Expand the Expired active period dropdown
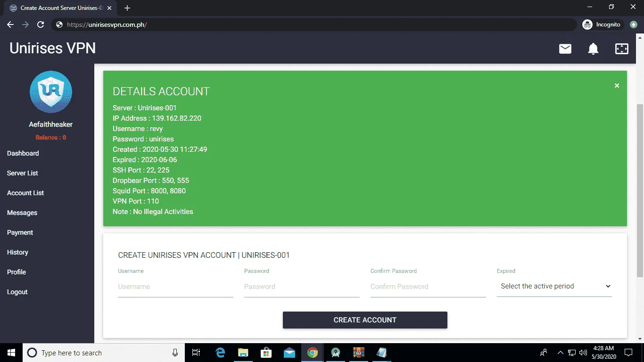 pos(554,286)
